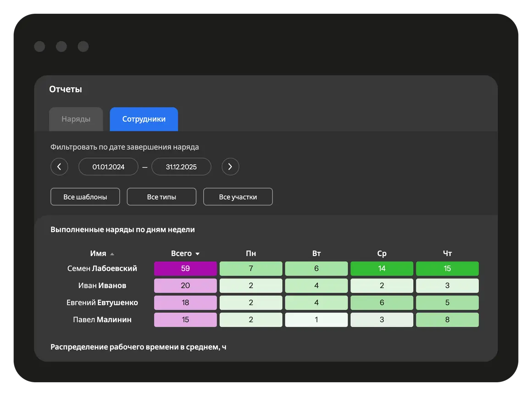Switch to the Наряды tab
Image resolution: width=532 pixels, height=396 pixels.
pyautogui.click(x=76, y=119)
